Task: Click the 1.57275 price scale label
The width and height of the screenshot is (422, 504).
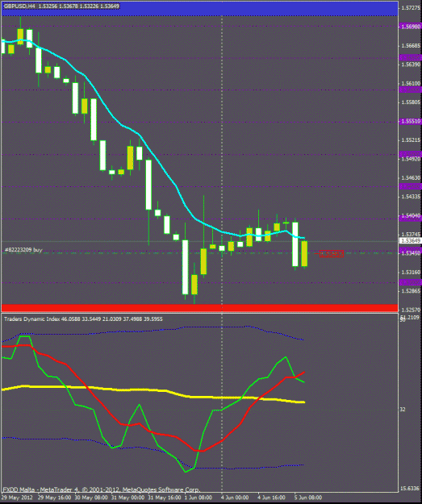Action: click(x=411, y=8)
